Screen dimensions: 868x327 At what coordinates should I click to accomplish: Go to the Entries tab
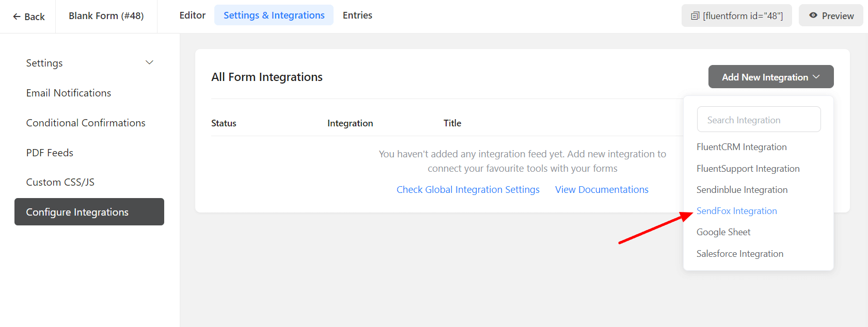[x=357, y=15]
